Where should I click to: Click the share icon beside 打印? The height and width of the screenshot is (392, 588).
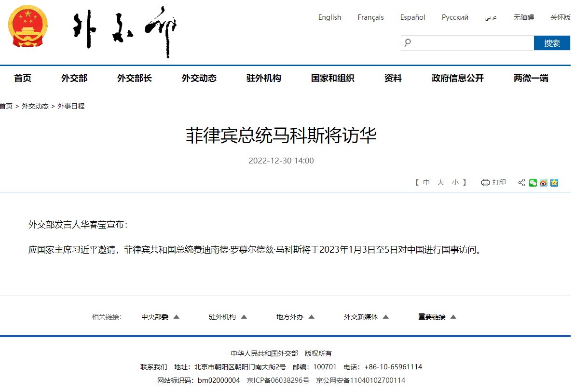pos(521,183)
